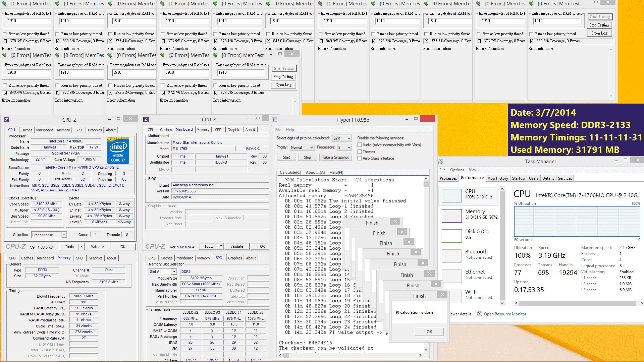Screen dimensions: 644x362
Task: Click OK on the PI calculation done dialog
Action: point(429,331)
